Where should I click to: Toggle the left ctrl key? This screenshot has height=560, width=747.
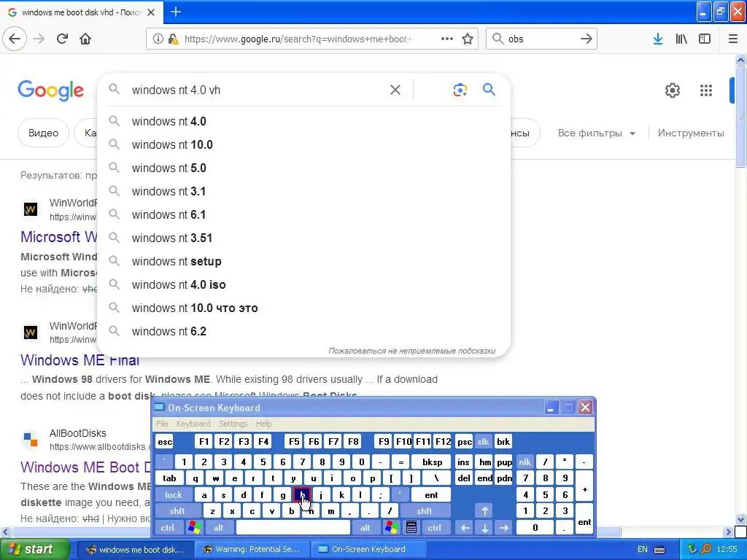coord(168,528)
